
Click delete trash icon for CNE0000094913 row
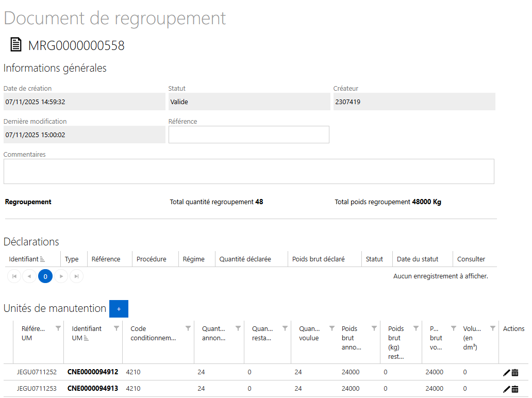pyautogui.click(x=515, y=389)
